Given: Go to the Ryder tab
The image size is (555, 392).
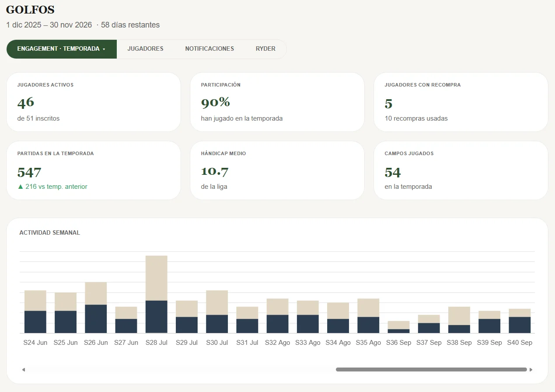Looking at the screenshot, I should coord(265,49).
